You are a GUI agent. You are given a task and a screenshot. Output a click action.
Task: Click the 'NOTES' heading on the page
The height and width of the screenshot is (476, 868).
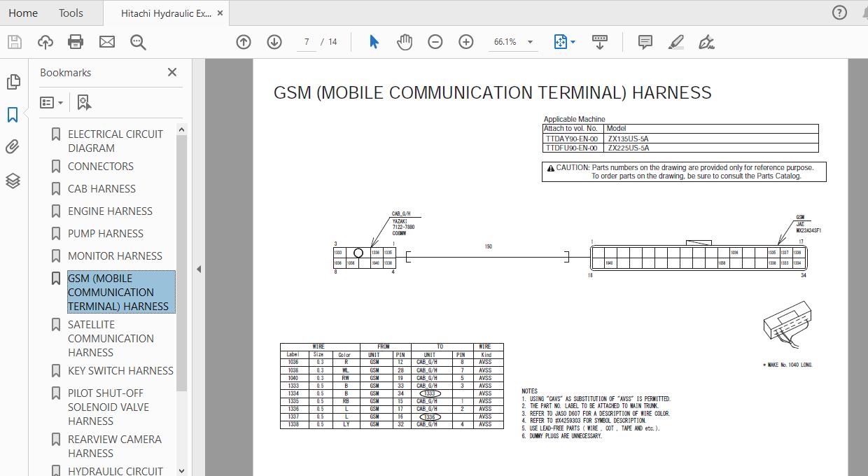coord(529,391)
